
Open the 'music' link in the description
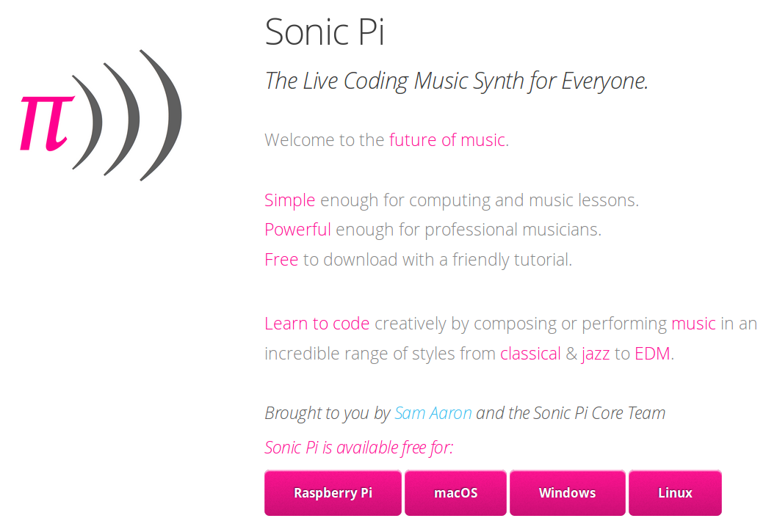tap(694, 323)
